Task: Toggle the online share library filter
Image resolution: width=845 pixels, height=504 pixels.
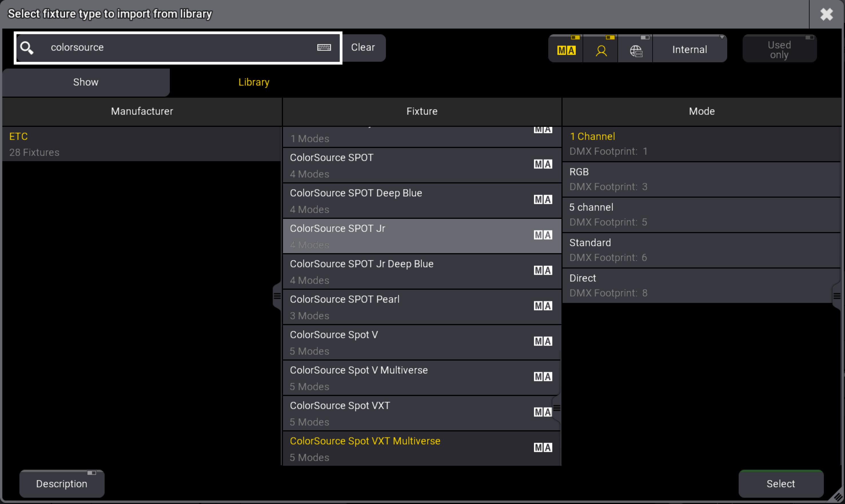Action: tap(635, 50)
